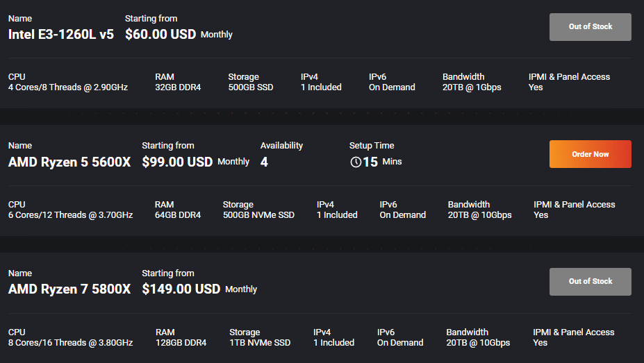The image size is (644, 363).
Task: Click the 15 Mins setup time
Action: (382, 162)
